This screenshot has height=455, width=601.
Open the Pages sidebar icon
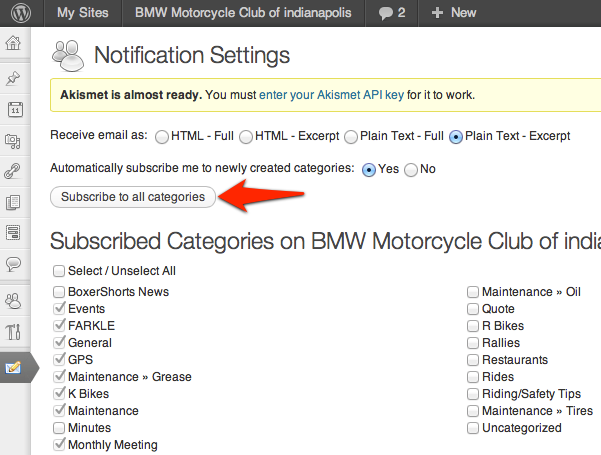tap(13, 202)
